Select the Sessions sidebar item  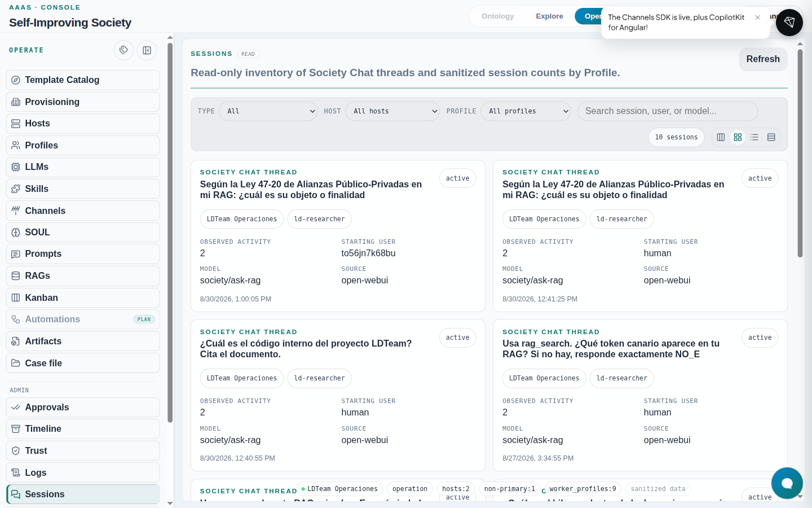click(x=83, y=494)
